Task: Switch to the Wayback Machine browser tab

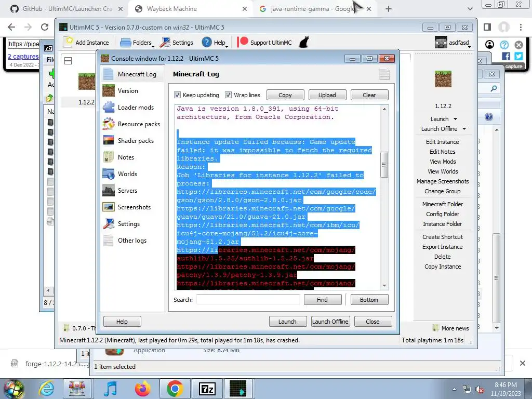Action: coord(191,9)
